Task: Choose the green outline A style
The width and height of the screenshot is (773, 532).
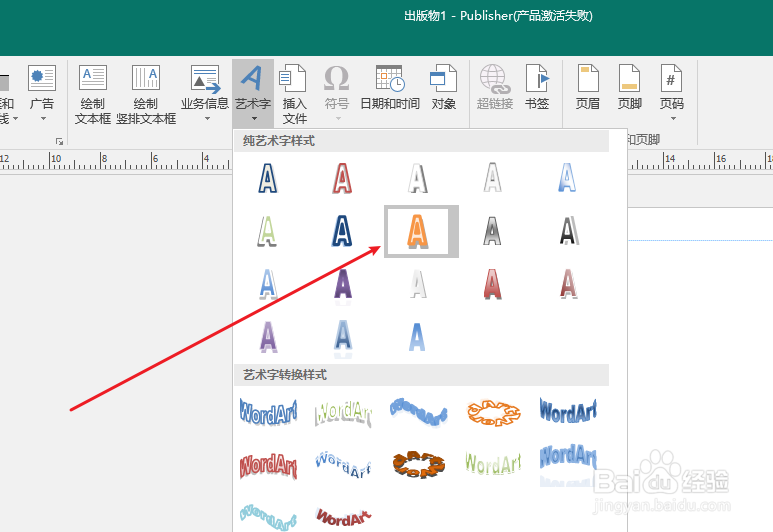Action: point(267,231)
